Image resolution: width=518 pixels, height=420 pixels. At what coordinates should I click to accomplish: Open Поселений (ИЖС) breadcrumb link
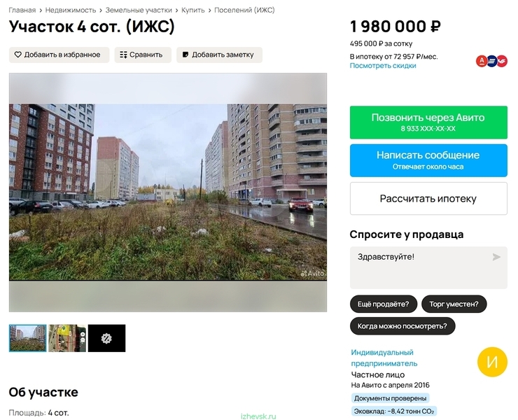tap(244, 10)
